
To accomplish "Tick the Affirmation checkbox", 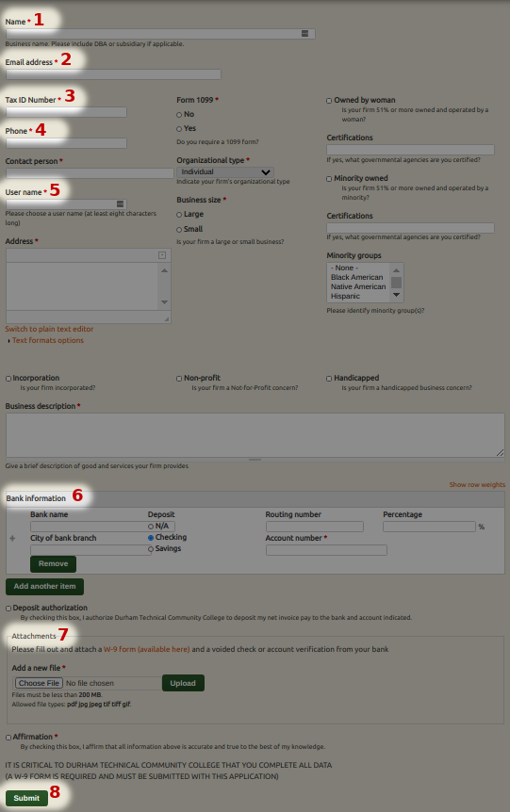I will pyautogui.click(x=8, y=737).
